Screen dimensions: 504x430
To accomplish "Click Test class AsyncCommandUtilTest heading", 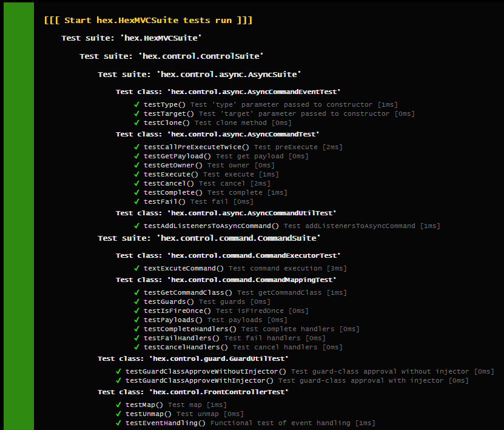I will click(226, 213).
